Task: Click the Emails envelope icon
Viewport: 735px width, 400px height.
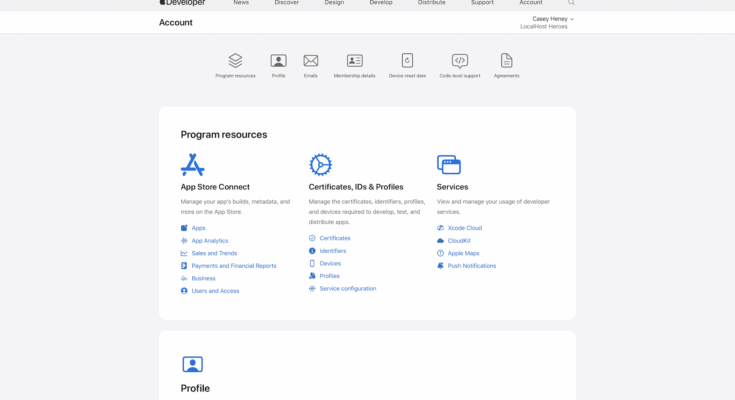Action: pyautogui.click(x=311, y=60)
